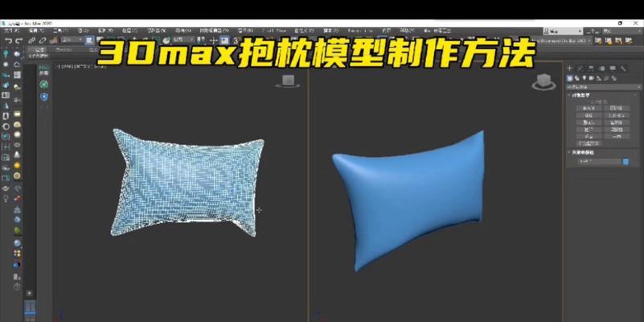Click the Bind to Space Warp icon
Screen dimensions: 644x322
pyautogui.click(x=53, y=41)
